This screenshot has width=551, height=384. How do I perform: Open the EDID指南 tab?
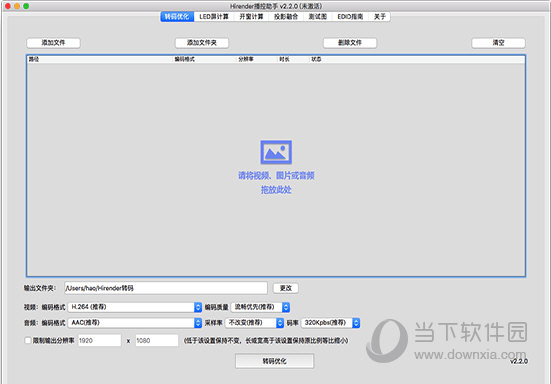(x=350, y=17)
